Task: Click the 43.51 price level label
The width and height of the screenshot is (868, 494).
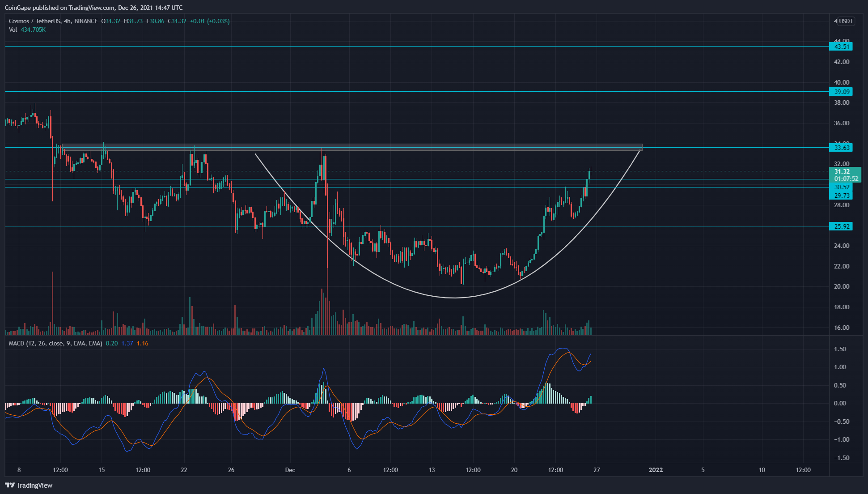Action: [841, 47]
